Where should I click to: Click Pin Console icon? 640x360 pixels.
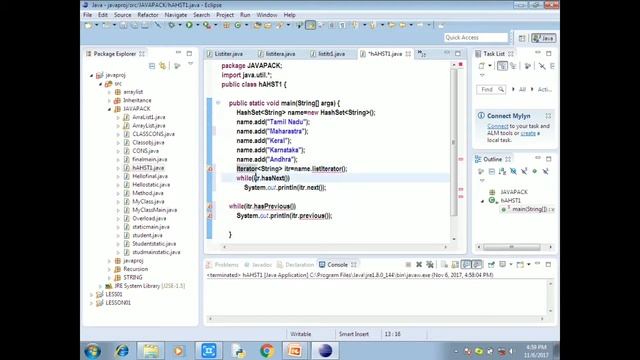click(x=491, y=264)
